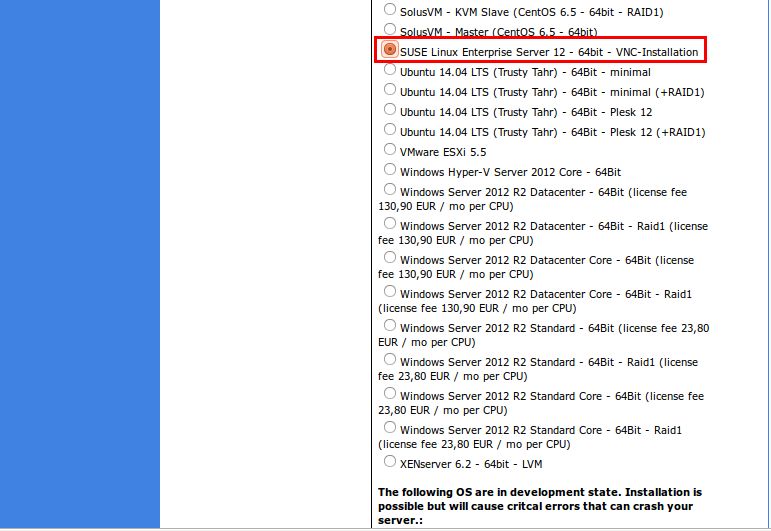Click the XENserver 6.2 - 64bit - LVM label
771x531 pixels.
point(471,464)
